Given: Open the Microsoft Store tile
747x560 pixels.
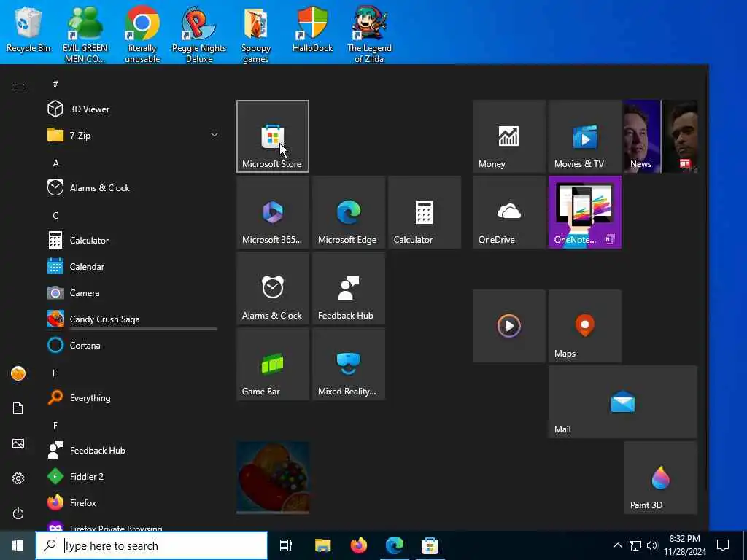Looking at the screenshot, I should click(x=273, y=136).
